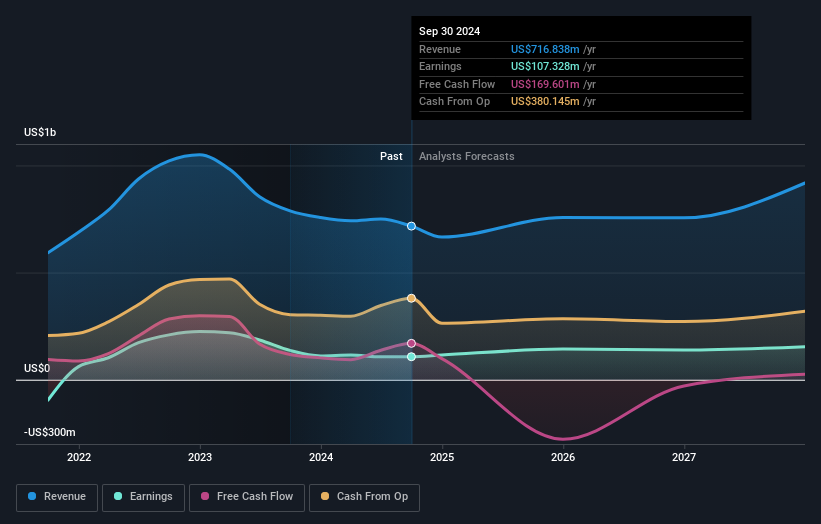Click the Analysts Forecasts label
This screenshot has width=821, height=524.
[x=467, y=156]
